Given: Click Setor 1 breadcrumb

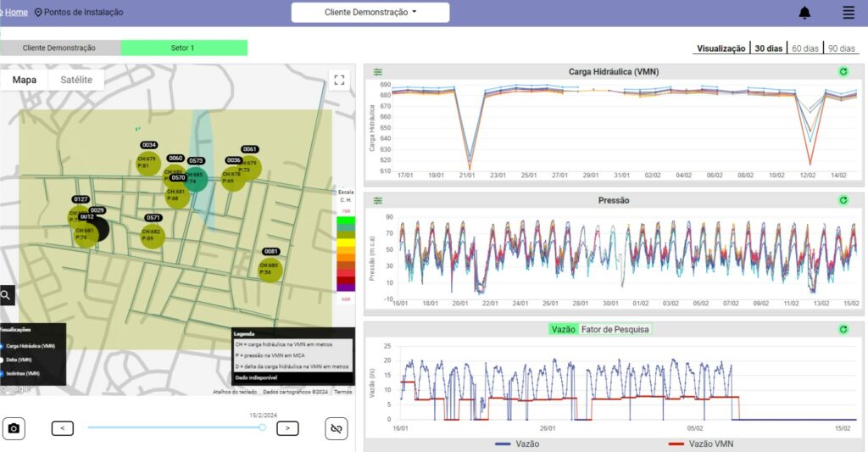Looking at the screenshot, I should (x=184, y=47).
